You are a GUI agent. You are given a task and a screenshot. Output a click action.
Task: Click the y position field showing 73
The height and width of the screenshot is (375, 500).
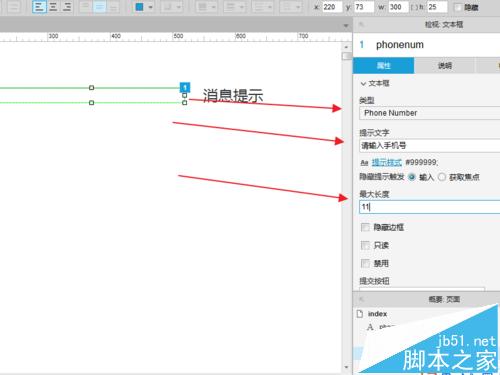364,7
